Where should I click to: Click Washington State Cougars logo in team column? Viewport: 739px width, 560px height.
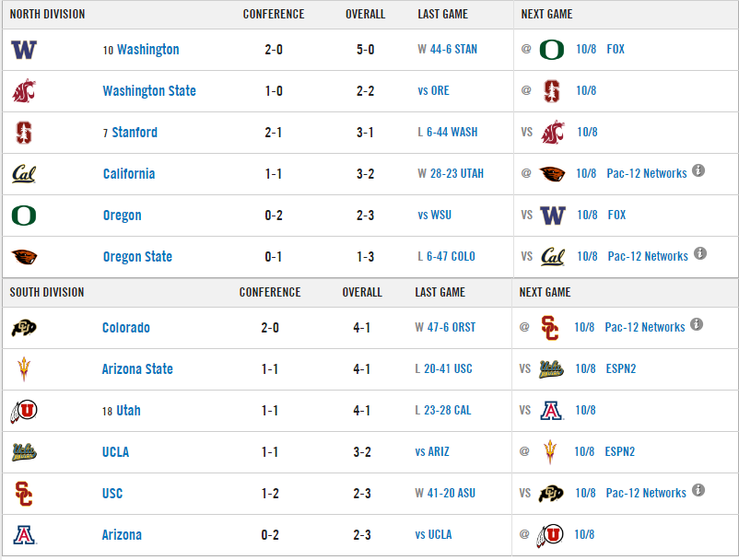(x=24, y=90)
